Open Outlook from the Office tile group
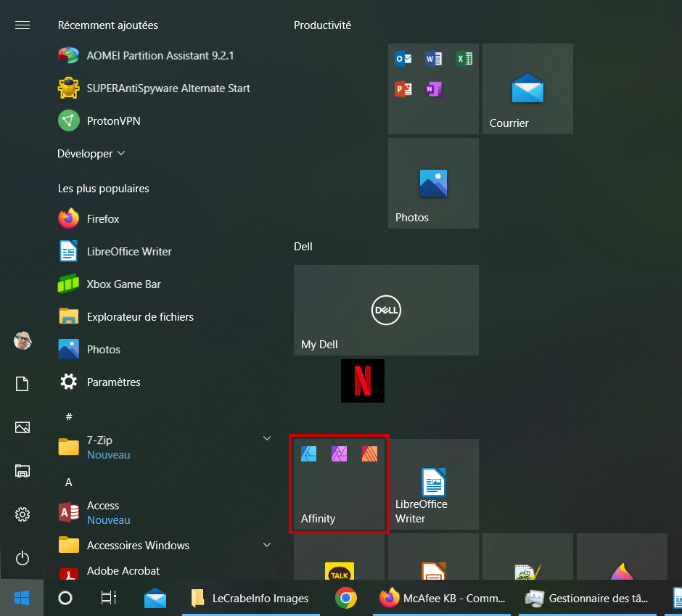Screen dimensions: 682x616 tap(403, 58)
